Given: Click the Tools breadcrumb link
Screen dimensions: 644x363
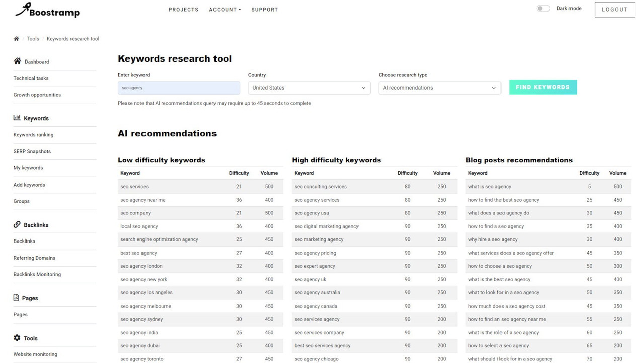Looking at the screenshot, I should 33,39.
